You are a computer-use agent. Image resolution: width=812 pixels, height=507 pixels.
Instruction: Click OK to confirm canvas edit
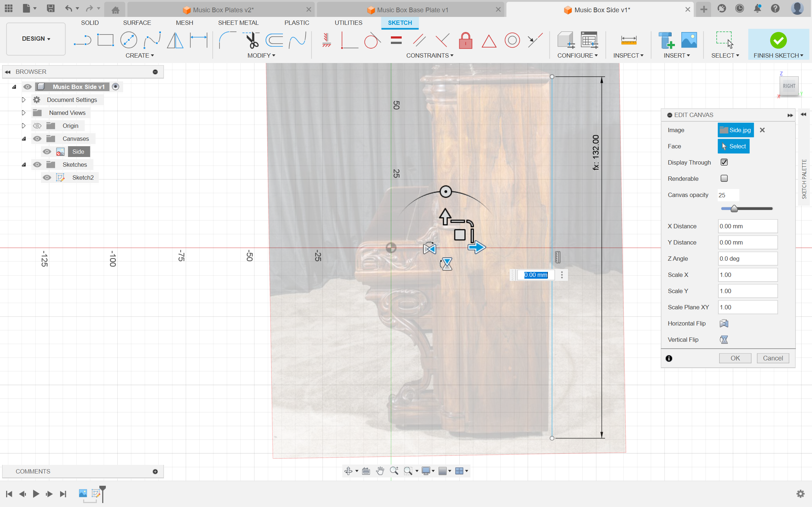[x=735, y=358]
